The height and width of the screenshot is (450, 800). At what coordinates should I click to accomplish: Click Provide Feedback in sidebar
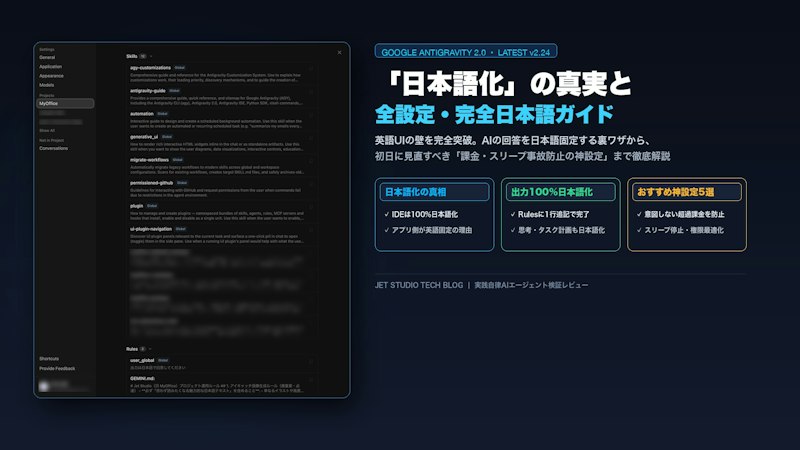tap(57, 368)
